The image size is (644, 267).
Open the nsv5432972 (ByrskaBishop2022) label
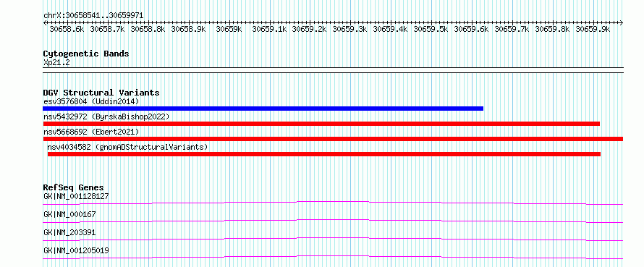pyautogui.click(x=106, y=116)
